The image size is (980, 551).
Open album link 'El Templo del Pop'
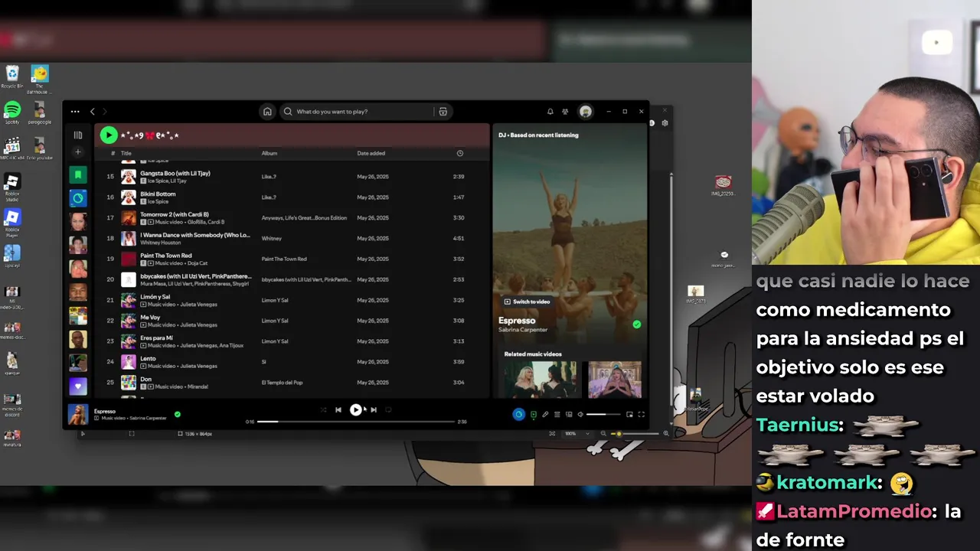pos(282,383)
